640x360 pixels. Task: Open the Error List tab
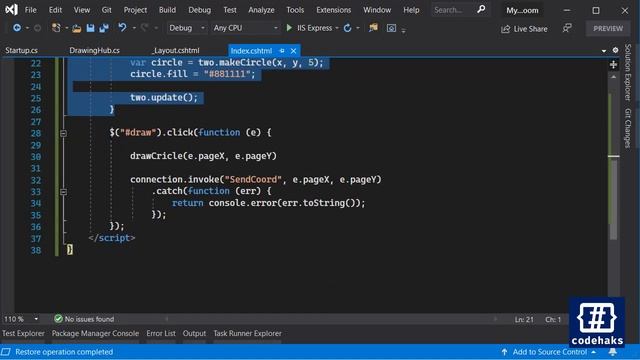point(161,333)
